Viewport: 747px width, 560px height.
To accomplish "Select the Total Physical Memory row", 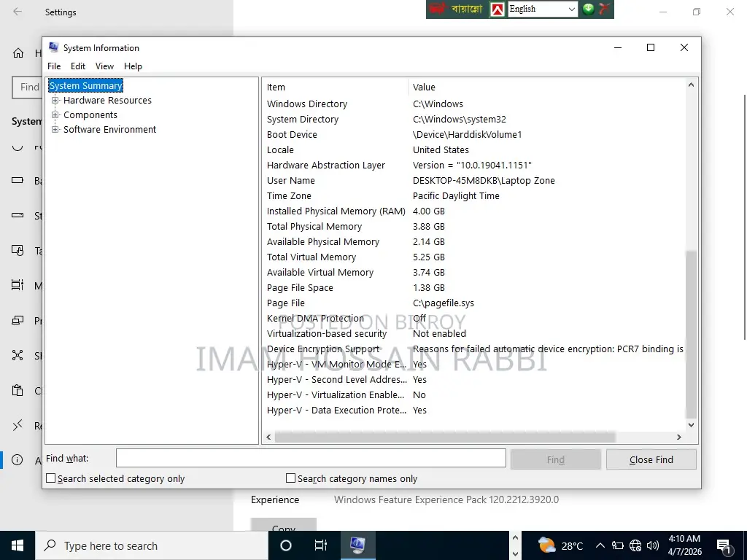I will coord(473,226).
